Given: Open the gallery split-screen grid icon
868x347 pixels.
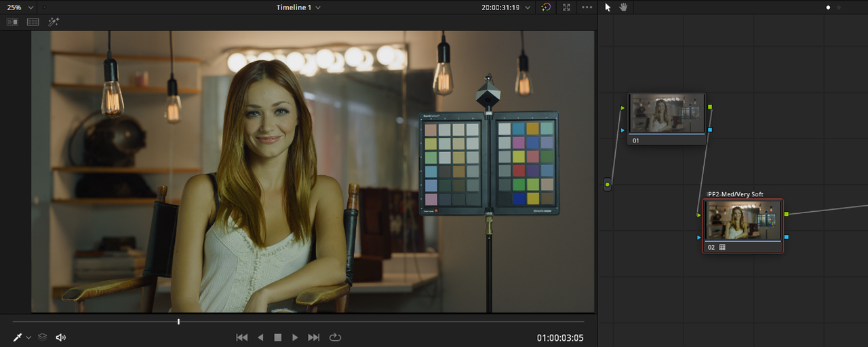Looking at the screenshot, I should coord(33,22).
